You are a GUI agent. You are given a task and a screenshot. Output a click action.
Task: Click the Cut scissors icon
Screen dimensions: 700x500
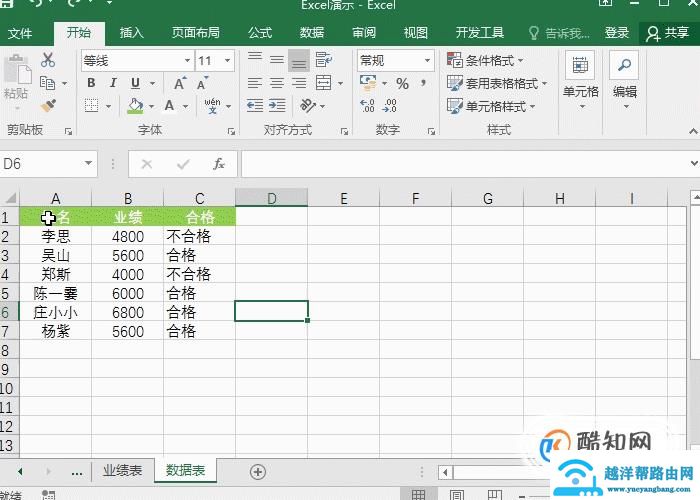[48, 60]
